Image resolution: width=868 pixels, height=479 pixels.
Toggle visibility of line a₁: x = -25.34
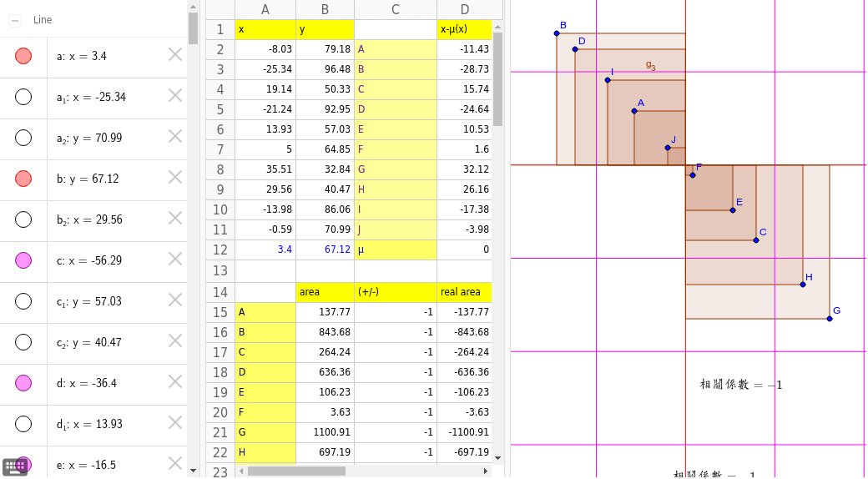(23, 97)
